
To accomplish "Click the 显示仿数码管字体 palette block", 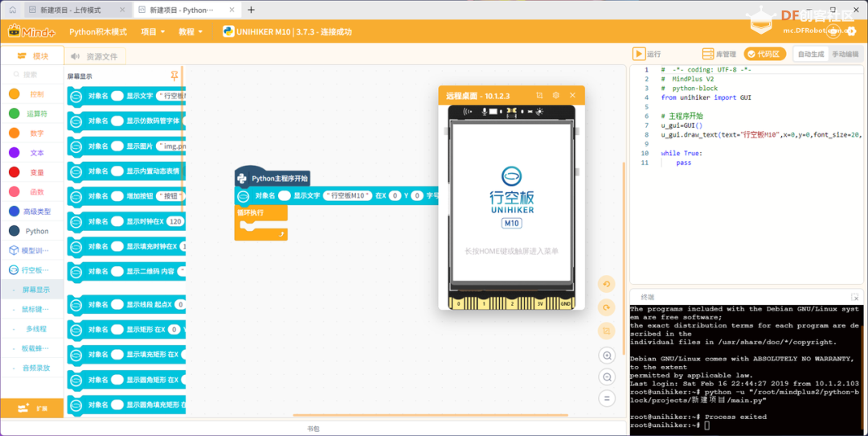I will pos(126,121).
